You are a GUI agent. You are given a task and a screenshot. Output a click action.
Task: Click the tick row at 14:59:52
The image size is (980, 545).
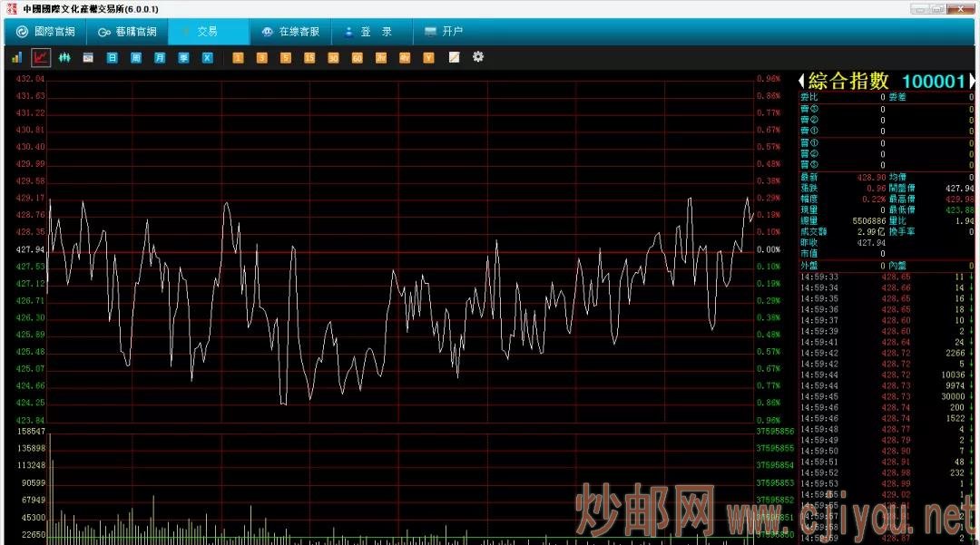click(887, 473)
